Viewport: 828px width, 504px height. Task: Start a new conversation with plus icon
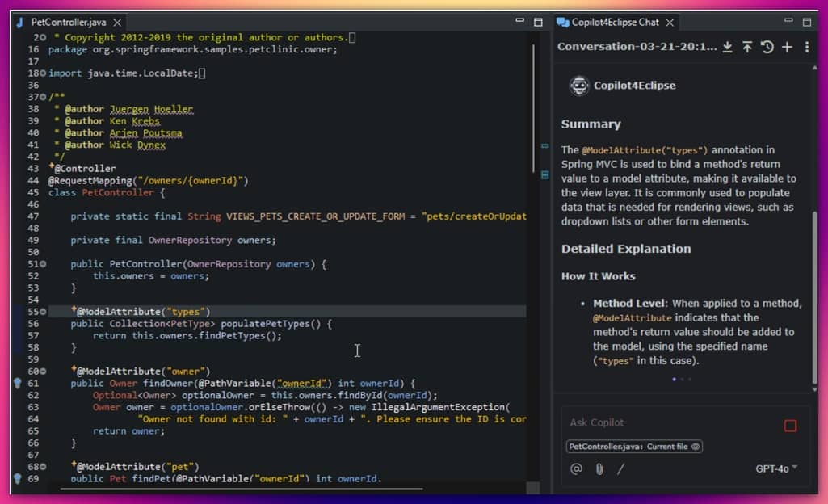[787, 47]
